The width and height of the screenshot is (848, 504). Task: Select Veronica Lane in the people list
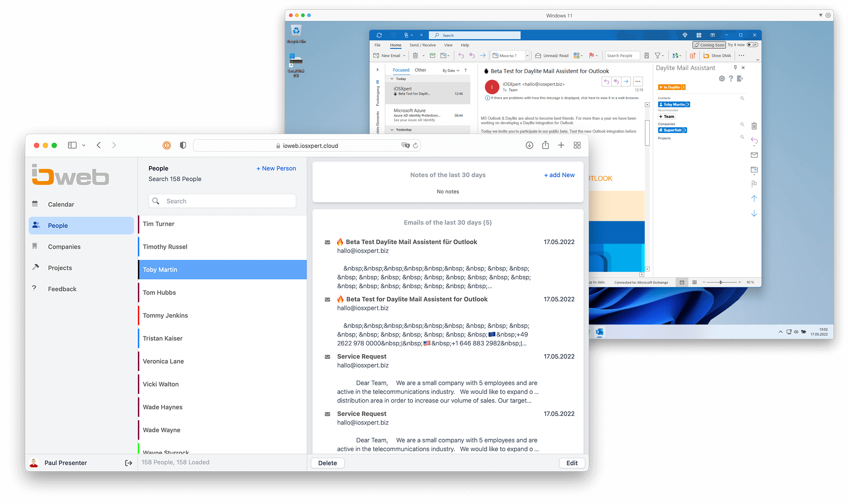pos(223,361)
